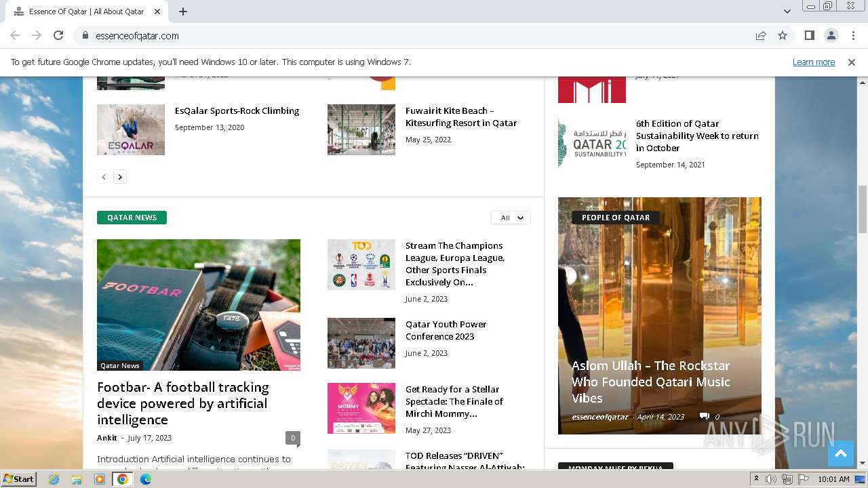Open Footbar article comment count
Viewport: 868px width, 488px height.
coord(293,438)
